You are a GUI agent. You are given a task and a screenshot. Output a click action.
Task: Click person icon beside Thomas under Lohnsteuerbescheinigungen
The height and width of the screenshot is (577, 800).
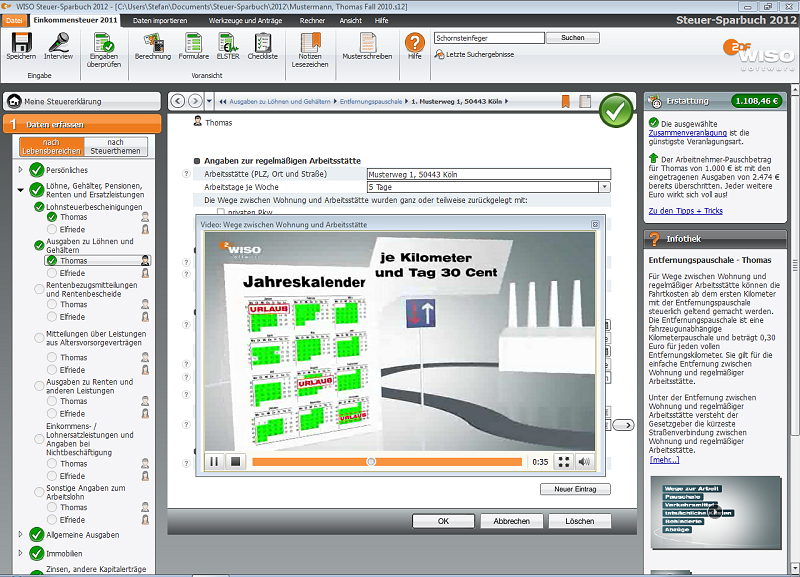[145, 217]
